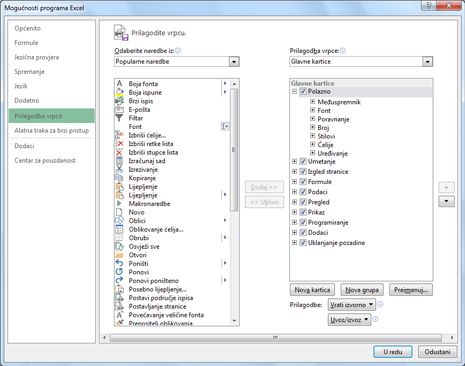Image resolution: width=465 pixels, height=366 pixels.
Task: Open the Spremanje category
Action: click(29, 72)
